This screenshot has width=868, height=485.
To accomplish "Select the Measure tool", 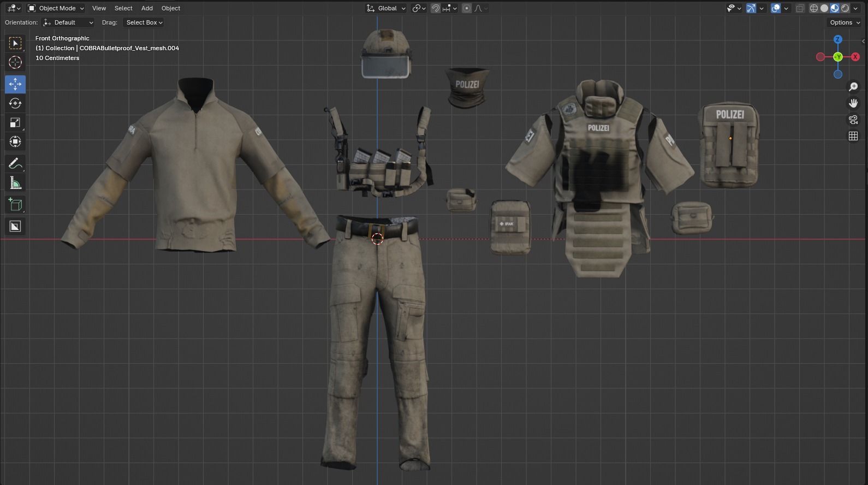I will point(15,183).
